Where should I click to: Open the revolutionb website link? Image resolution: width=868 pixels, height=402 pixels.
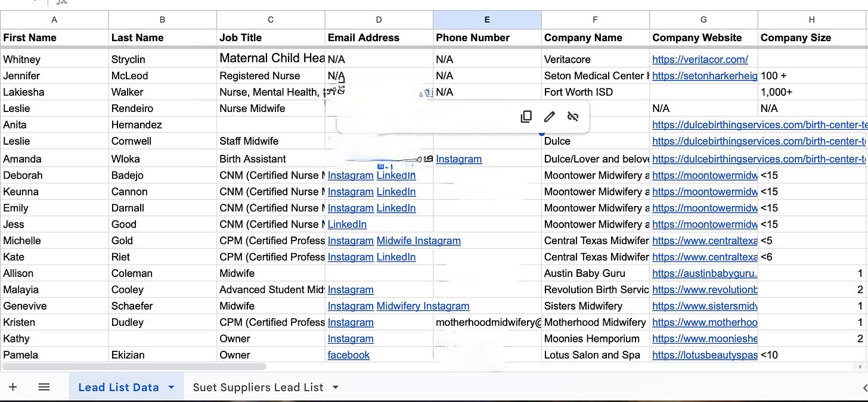pos(705,289)
